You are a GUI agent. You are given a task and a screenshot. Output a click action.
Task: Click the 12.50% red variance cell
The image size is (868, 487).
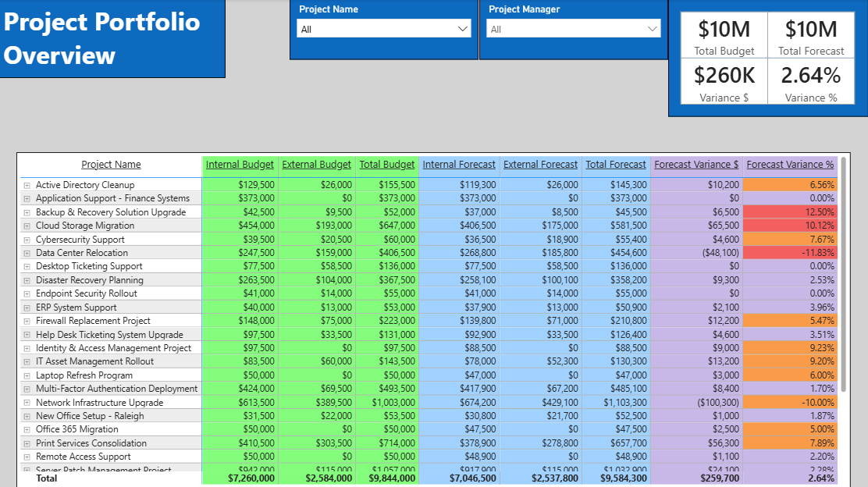(790, 212)
